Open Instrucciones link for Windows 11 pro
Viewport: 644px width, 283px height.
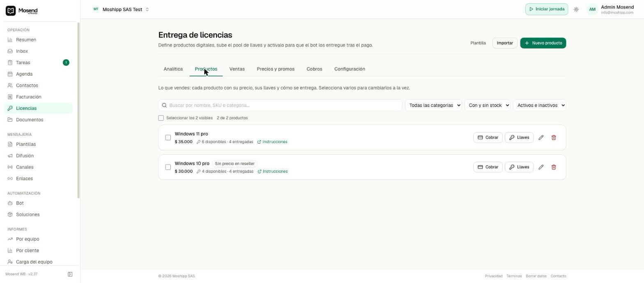pos(272,142)
